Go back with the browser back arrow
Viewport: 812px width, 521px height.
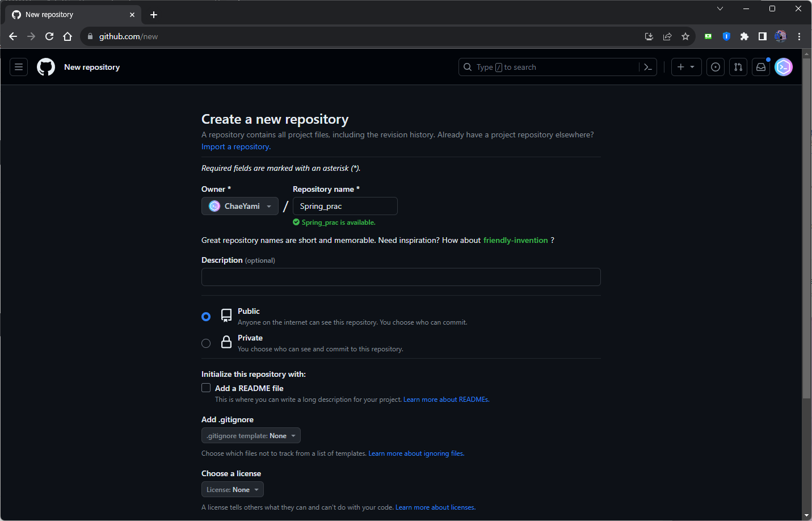tap(13, 36)
